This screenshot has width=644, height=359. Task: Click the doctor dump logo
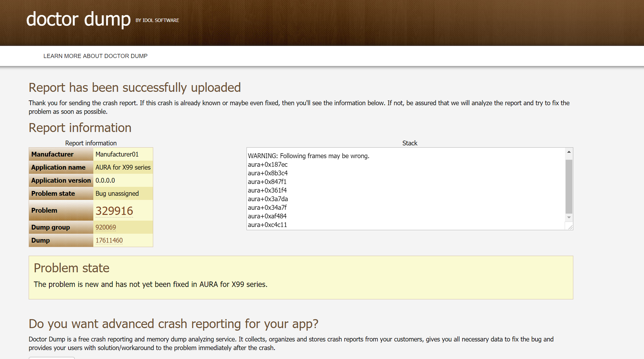[78, 19]
